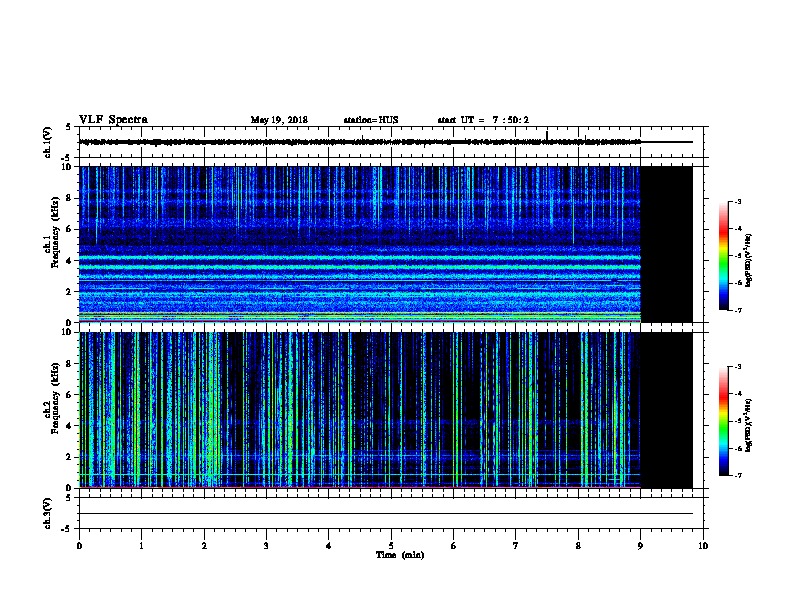Click the ch.1 spectrogram color bar
The height and width of the screenshot is (612, 792).
click(723, 255)
